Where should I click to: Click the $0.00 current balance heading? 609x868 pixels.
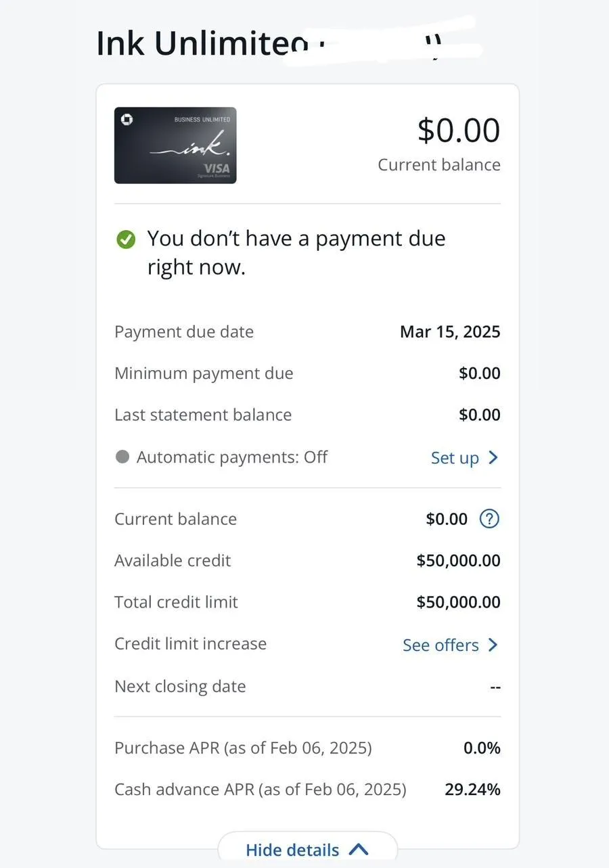click(x=459, y=131)
